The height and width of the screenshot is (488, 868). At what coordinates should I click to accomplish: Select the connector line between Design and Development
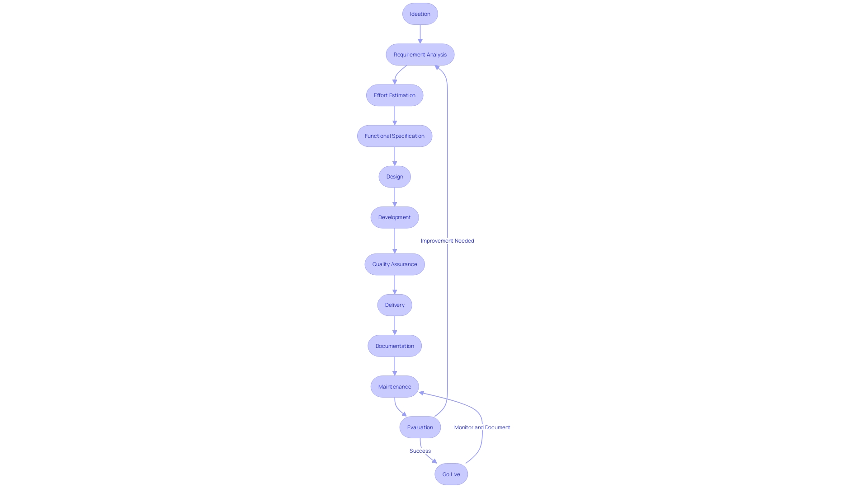click(x=394, y=196)
